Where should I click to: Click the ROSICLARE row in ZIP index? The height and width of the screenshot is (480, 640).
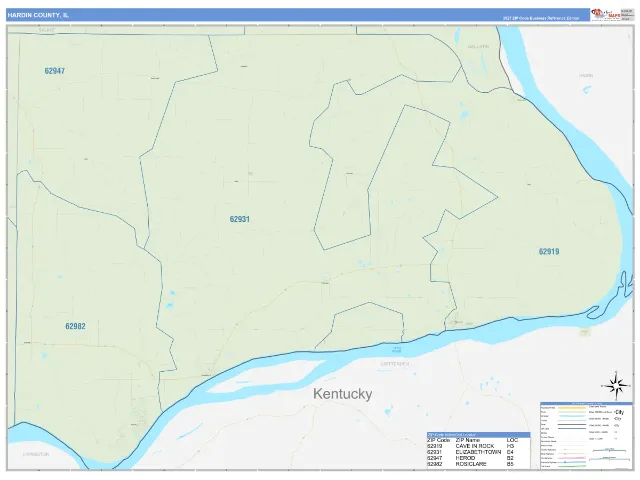point(478,464)
